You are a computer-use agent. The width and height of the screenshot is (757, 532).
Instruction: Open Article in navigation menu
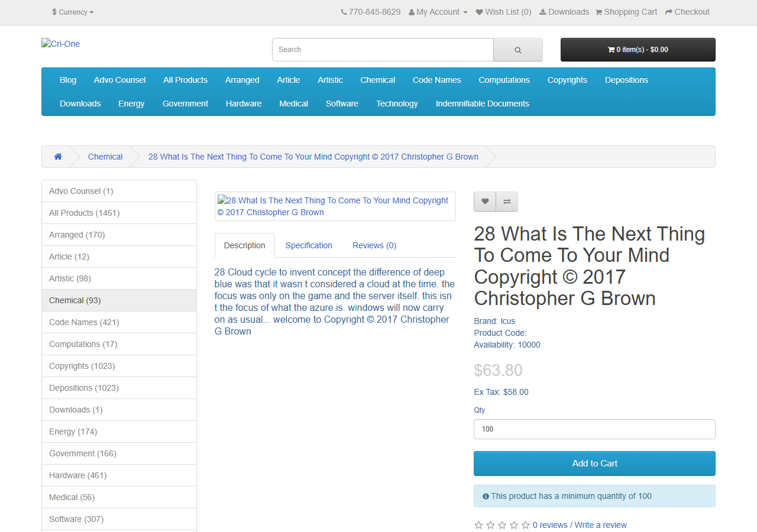(289, 80)
